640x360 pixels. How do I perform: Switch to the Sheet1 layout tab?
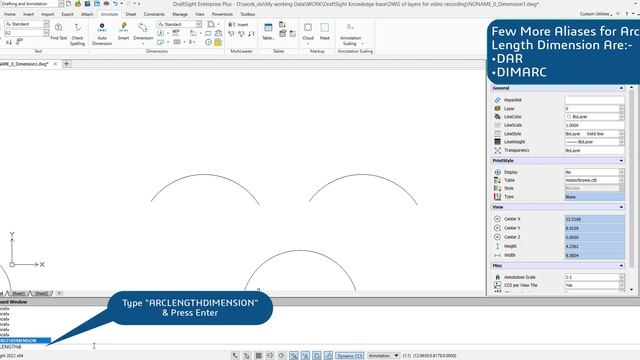tap(18, 293)
